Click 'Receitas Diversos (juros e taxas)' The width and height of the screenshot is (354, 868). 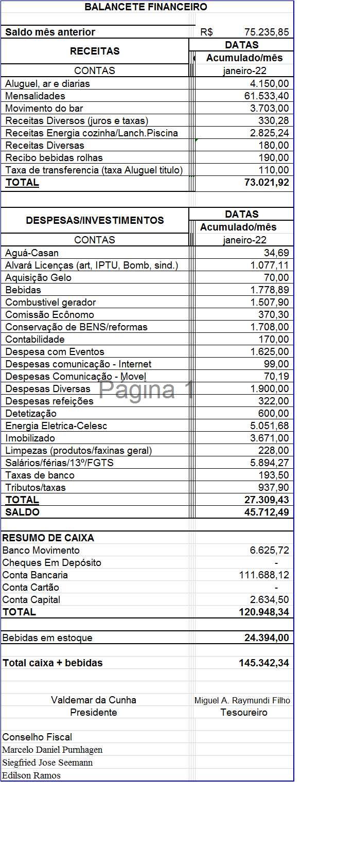[x=77, y=120]
